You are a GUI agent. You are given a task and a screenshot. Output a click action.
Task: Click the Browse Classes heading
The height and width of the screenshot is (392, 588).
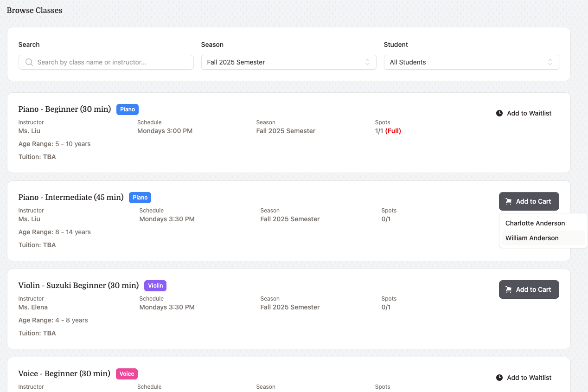(34, 10)
